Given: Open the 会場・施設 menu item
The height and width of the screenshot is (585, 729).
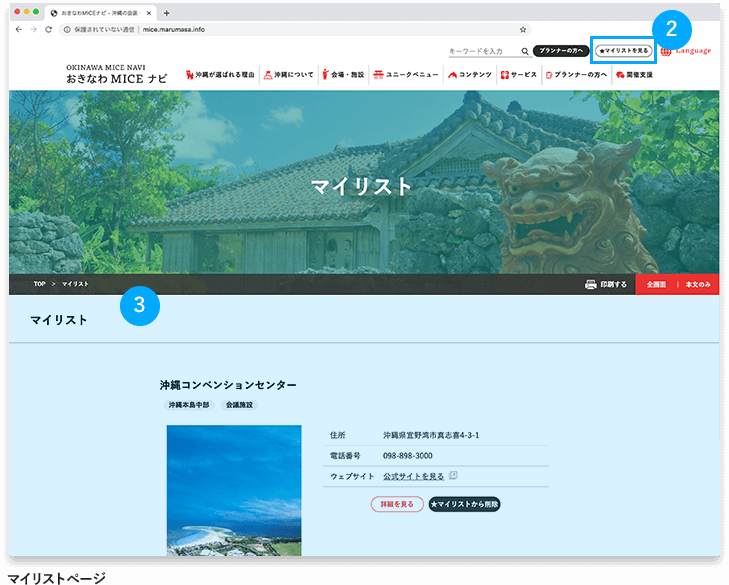Looking at the screenshot, I should [x=342, y=74].
